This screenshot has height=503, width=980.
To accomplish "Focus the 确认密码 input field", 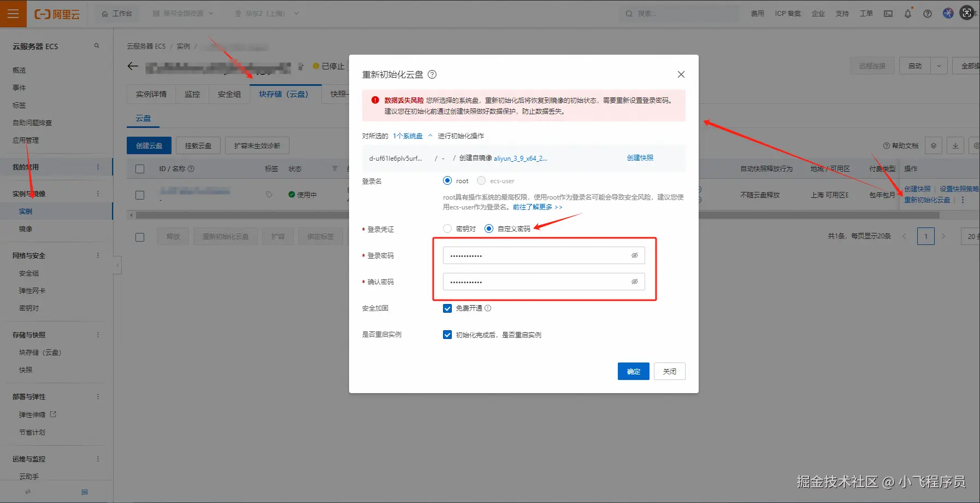I will tap(544, 282).
